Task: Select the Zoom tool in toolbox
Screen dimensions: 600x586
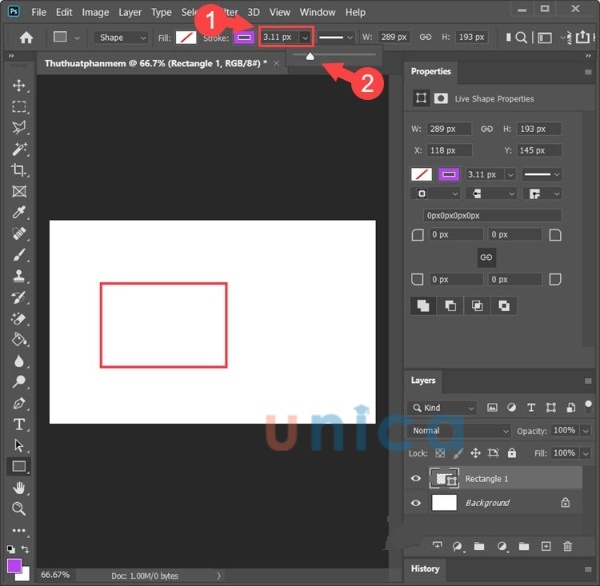Action: tap(18, 508)
